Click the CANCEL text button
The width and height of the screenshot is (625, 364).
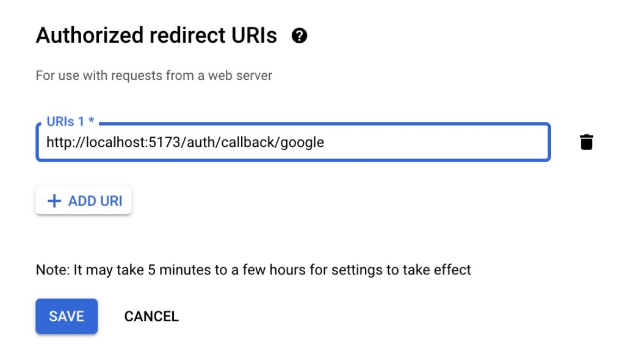pyautogui.click(x=151, y=316)
